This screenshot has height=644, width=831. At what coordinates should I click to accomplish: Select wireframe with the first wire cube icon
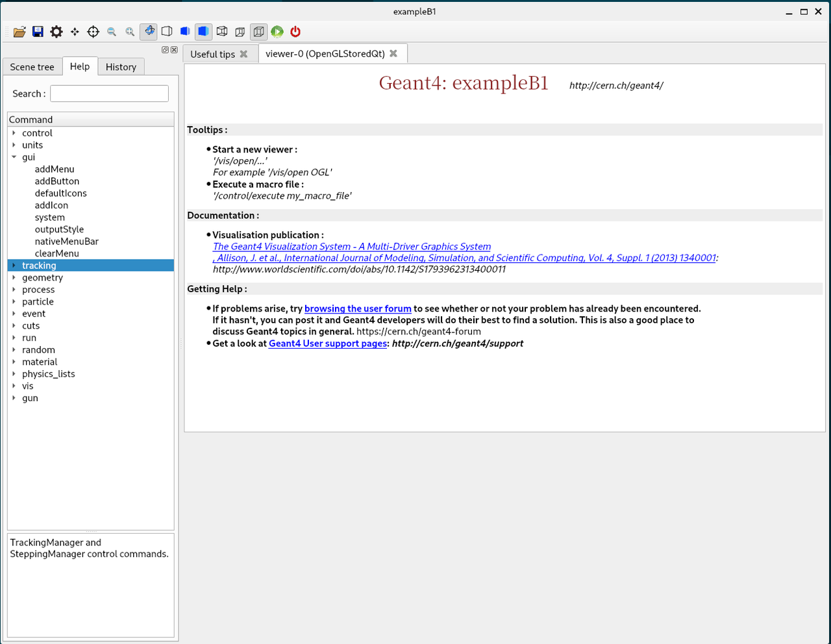pos(222,31)
